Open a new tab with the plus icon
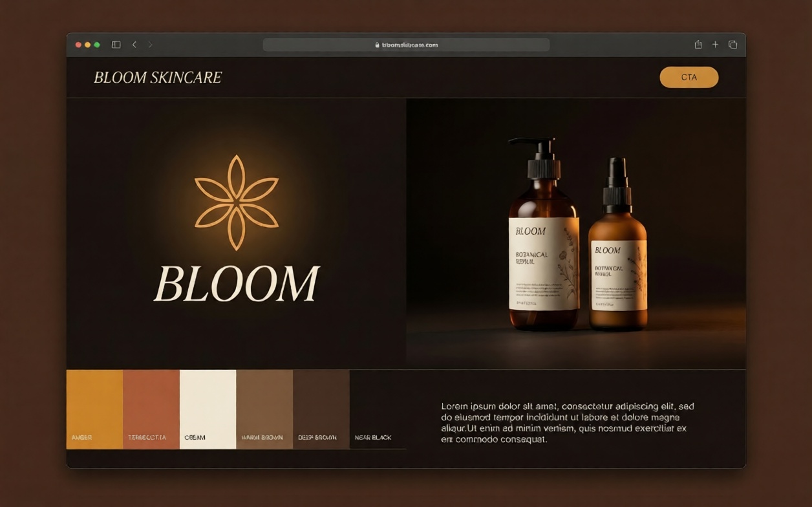 (715, 44)
